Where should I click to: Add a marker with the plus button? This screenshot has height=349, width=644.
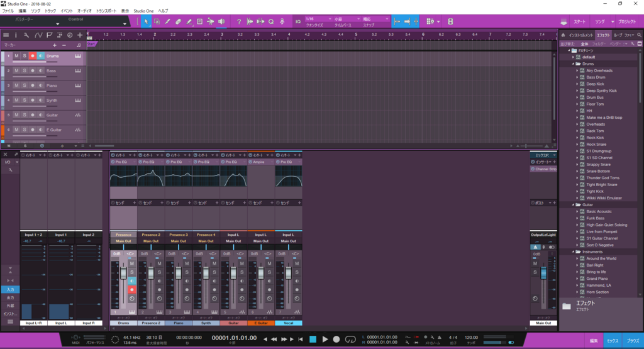pyautogui.click(x=55, y=45)
